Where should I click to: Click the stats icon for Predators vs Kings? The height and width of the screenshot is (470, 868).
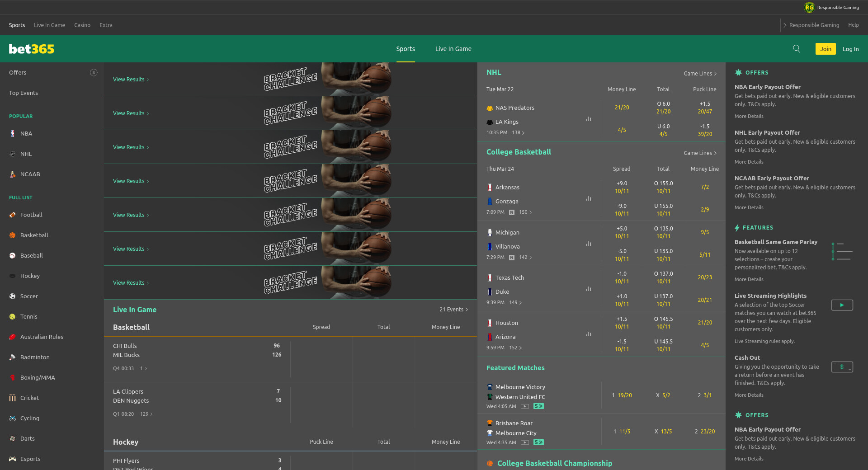pos(589,119)
